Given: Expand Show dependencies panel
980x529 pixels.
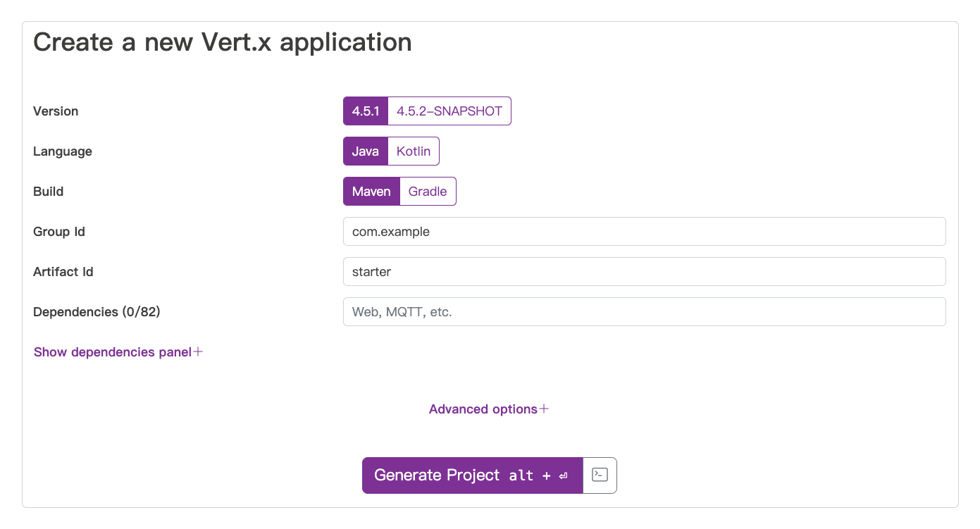Looking at the screenshot, I should [x=118, y=352].
